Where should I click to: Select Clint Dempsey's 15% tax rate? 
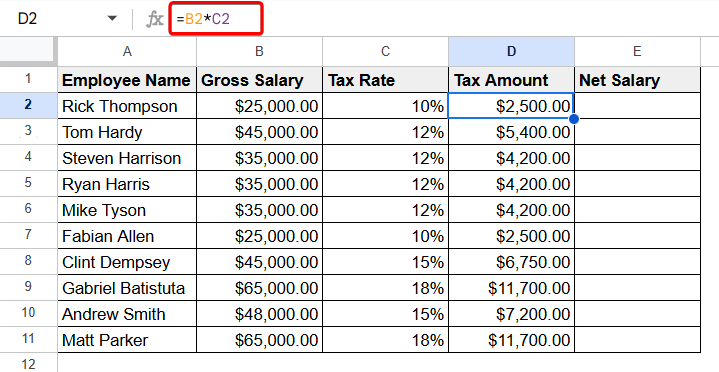(385, 262)
